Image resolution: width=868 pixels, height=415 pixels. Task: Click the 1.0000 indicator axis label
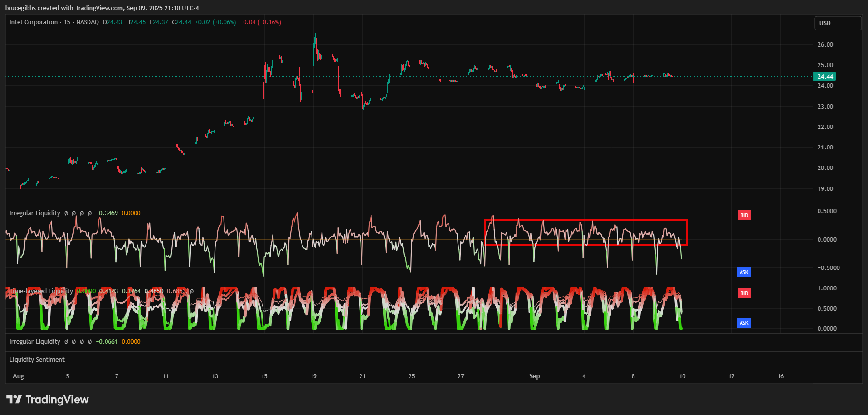(827, 288)
